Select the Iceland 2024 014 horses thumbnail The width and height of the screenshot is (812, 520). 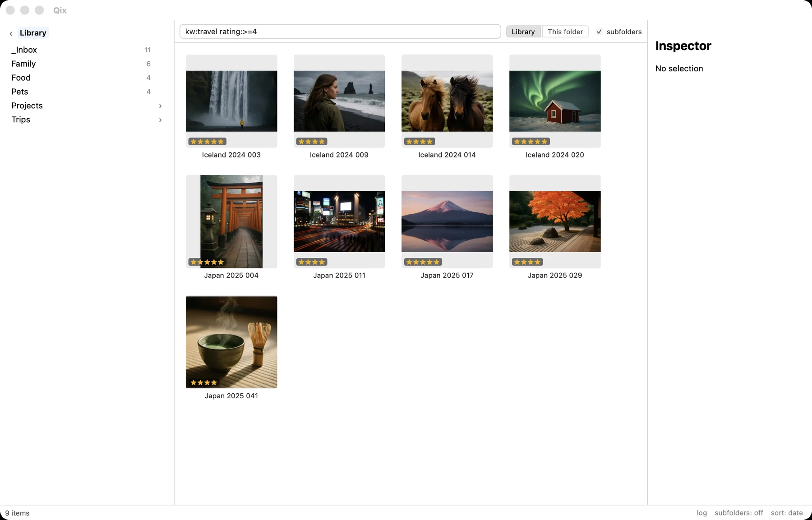tap(447, 101)
